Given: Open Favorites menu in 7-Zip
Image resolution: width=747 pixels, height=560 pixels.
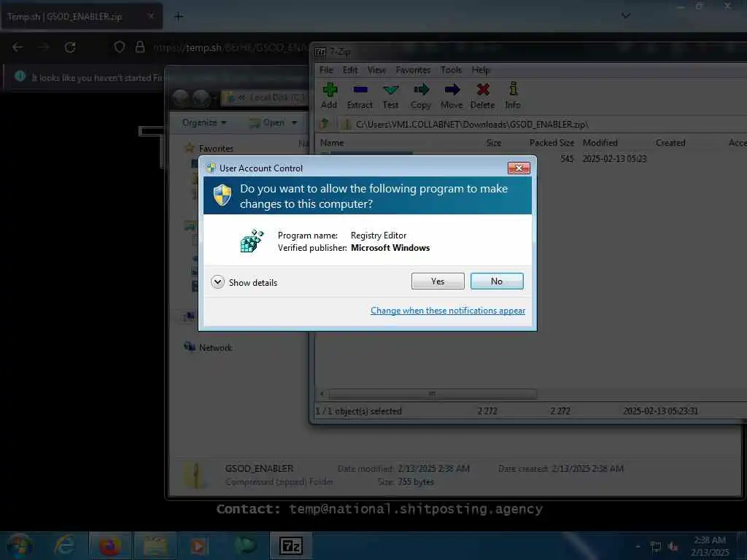Looking at the screenshot, I should [x=413, y=70].
